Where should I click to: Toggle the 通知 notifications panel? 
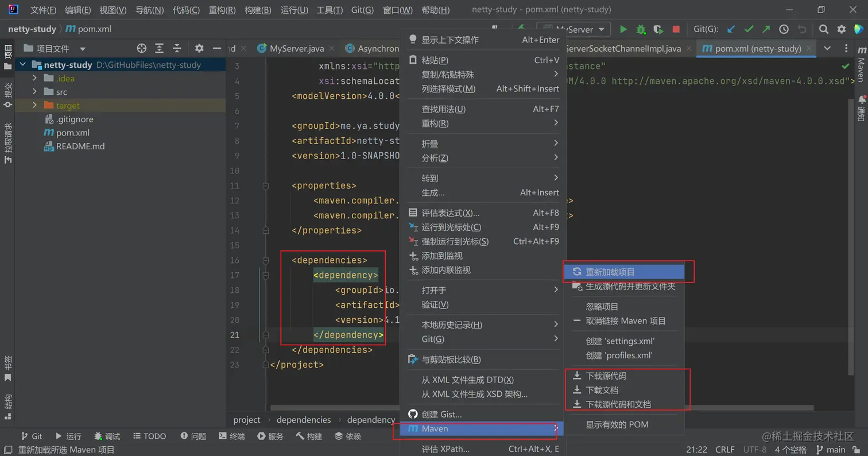[861, 108]
